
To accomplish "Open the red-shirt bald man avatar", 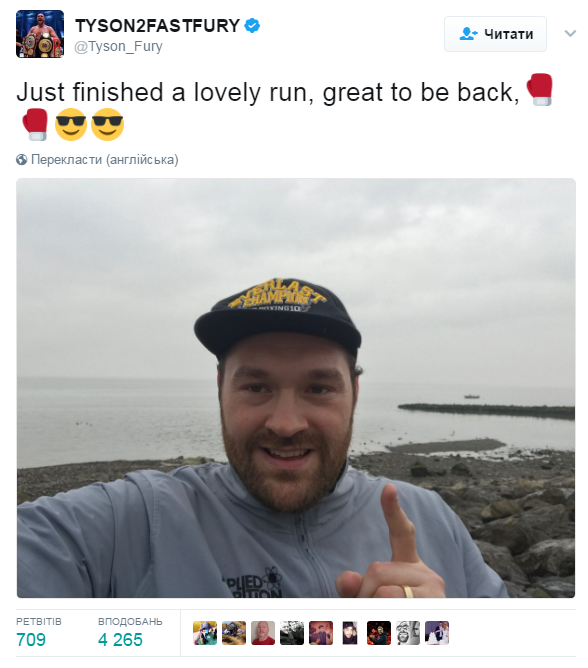I will [x=263, y=633].
